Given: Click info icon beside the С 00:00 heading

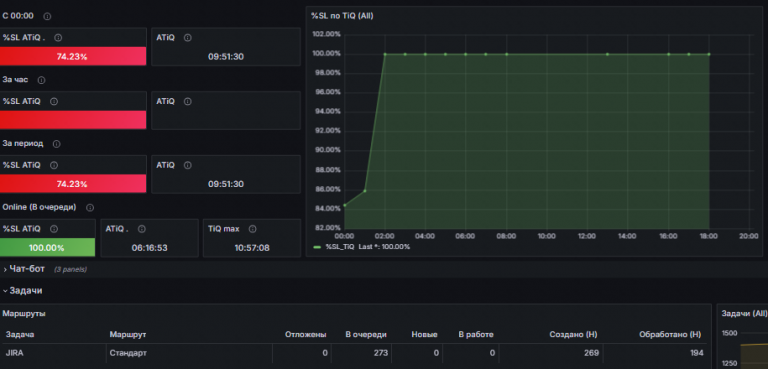Looking at the screenshot, I should point(47,16).
